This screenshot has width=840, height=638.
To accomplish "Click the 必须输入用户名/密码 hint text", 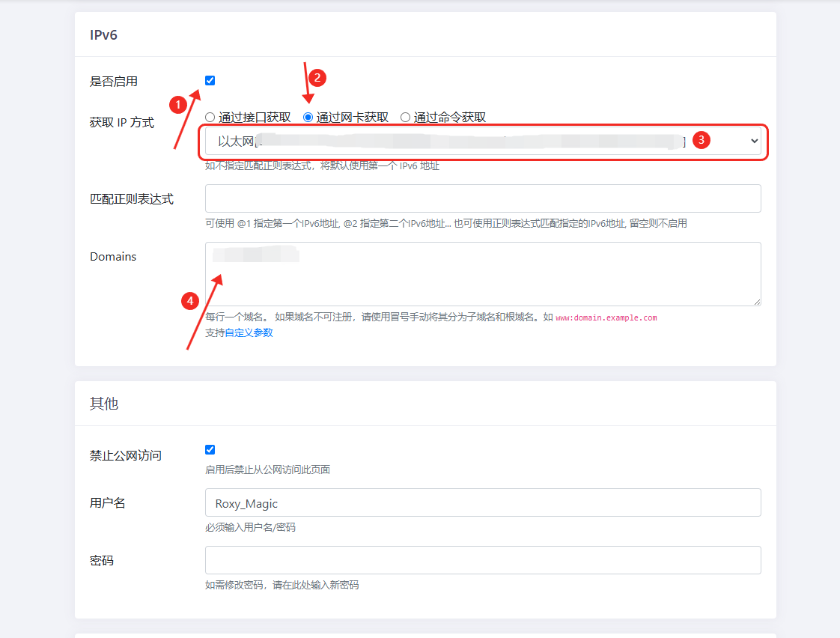I will [250, 528].
